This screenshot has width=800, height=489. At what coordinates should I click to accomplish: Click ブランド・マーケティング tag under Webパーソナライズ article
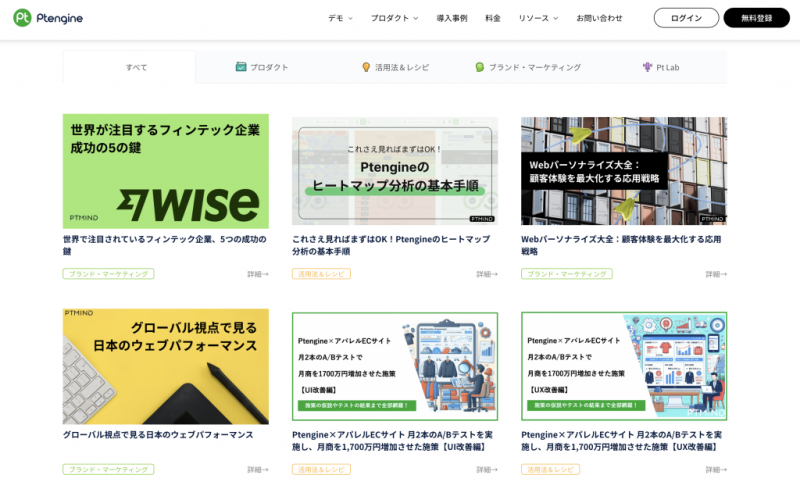tap(566, 274)
